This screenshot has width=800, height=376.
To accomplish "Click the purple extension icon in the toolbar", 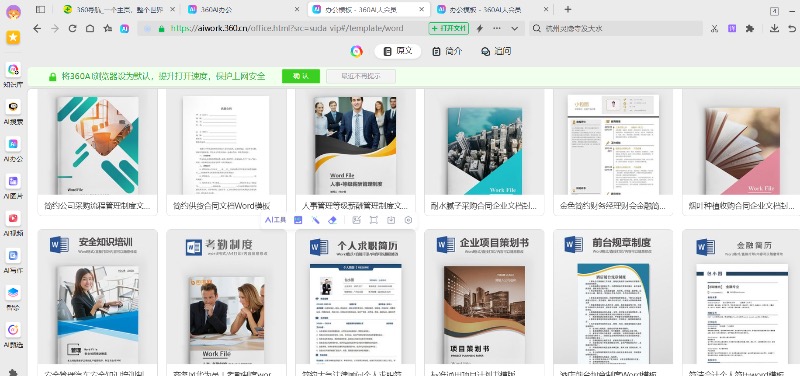I will (732, 29).
